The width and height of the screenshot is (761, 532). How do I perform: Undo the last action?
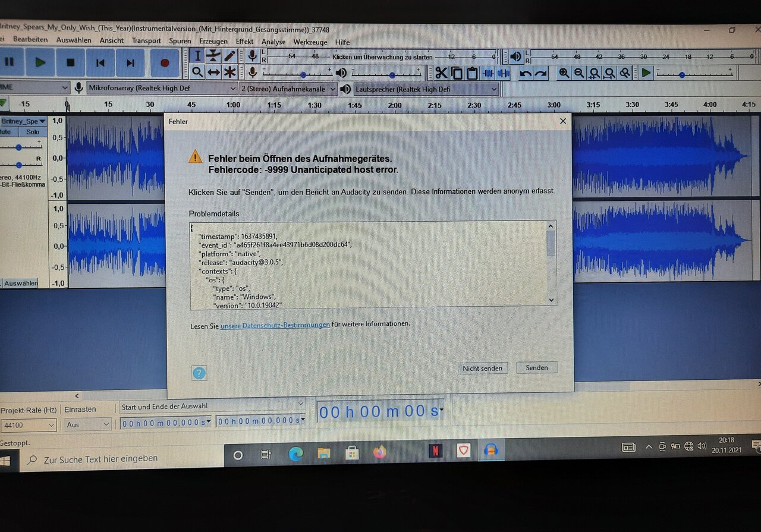click(x=526, y=74)
